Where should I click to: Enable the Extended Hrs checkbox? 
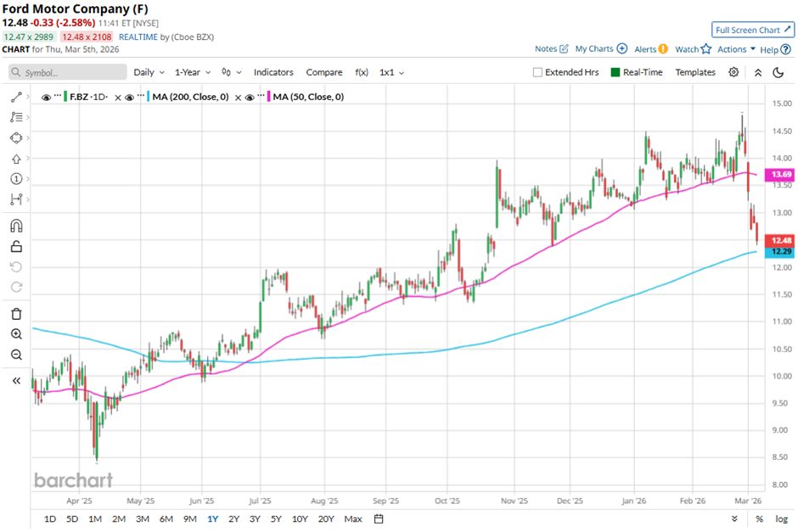[x=537, y=72]
